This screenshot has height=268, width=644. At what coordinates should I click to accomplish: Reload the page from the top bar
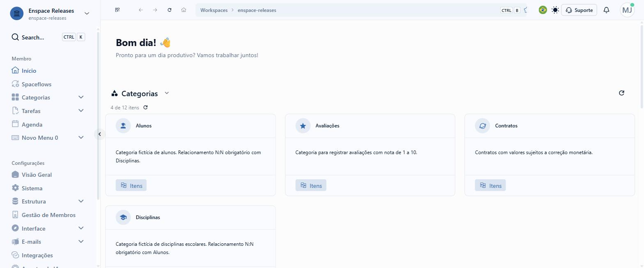(169, 10)
